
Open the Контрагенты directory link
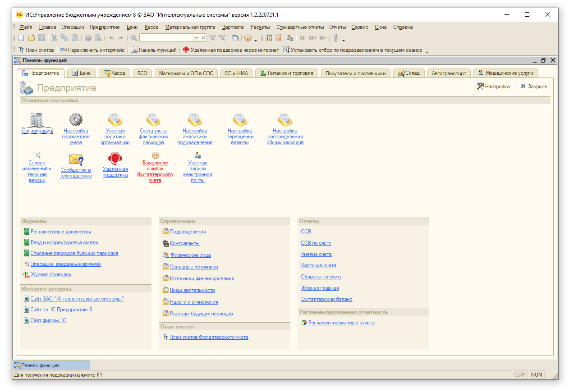pyautogui.click(x=184, y=243)
